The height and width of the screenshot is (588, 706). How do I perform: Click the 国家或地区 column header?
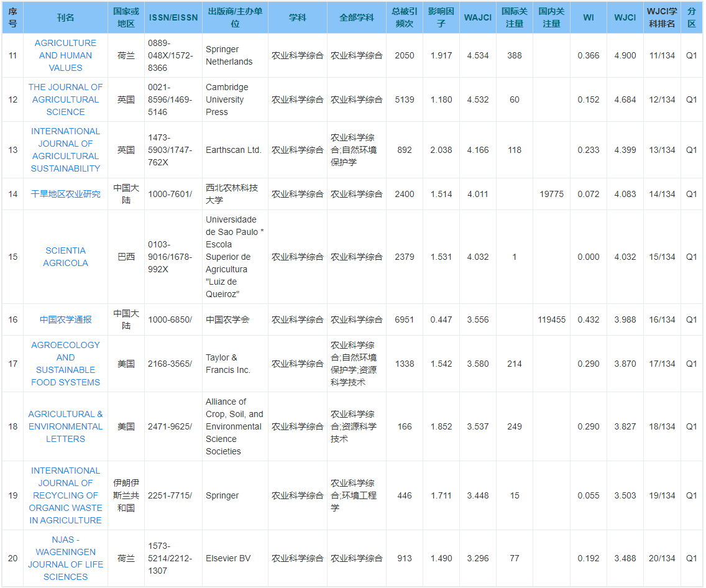point(126,17)
